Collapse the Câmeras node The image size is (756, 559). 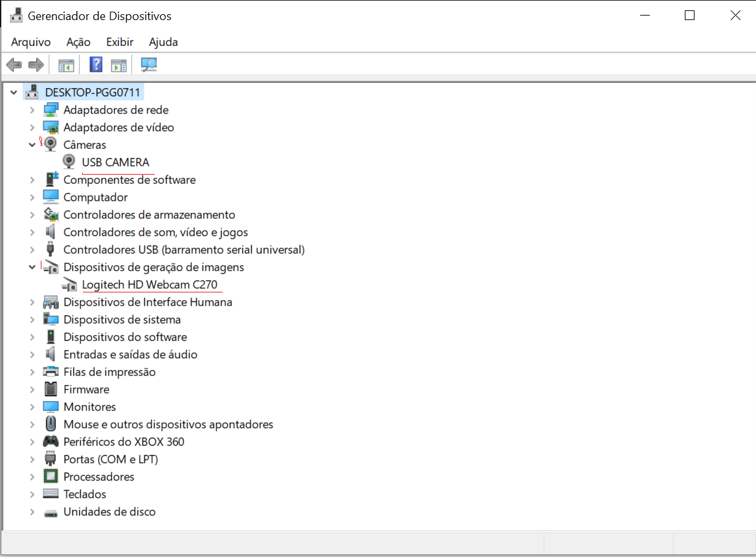[x=32, y=144]
